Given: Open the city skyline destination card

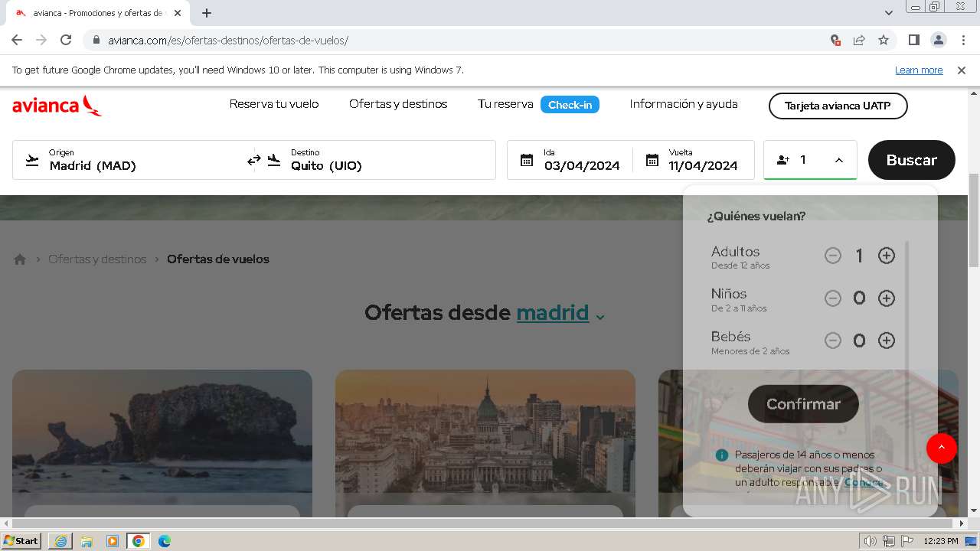Looking at the screenshot, I should (x=485, y=444).
